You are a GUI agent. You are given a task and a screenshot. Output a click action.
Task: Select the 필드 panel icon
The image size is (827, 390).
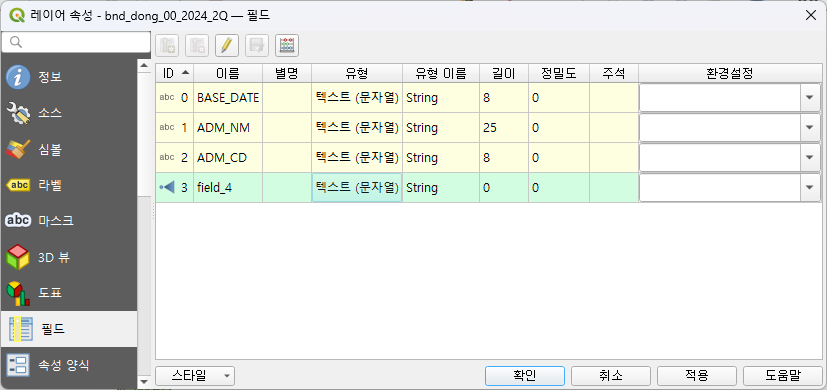click(x=22, y=329)
